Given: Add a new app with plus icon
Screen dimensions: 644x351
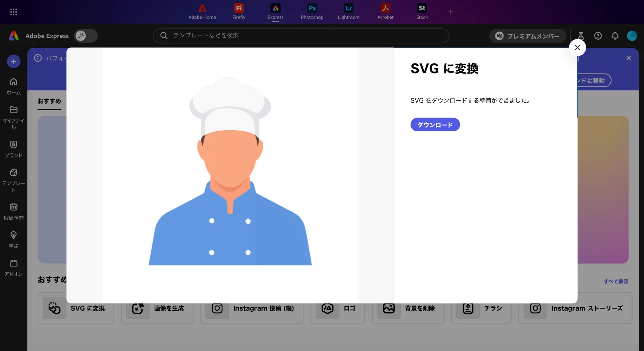Looking at the screenshot, I should 450,12.
